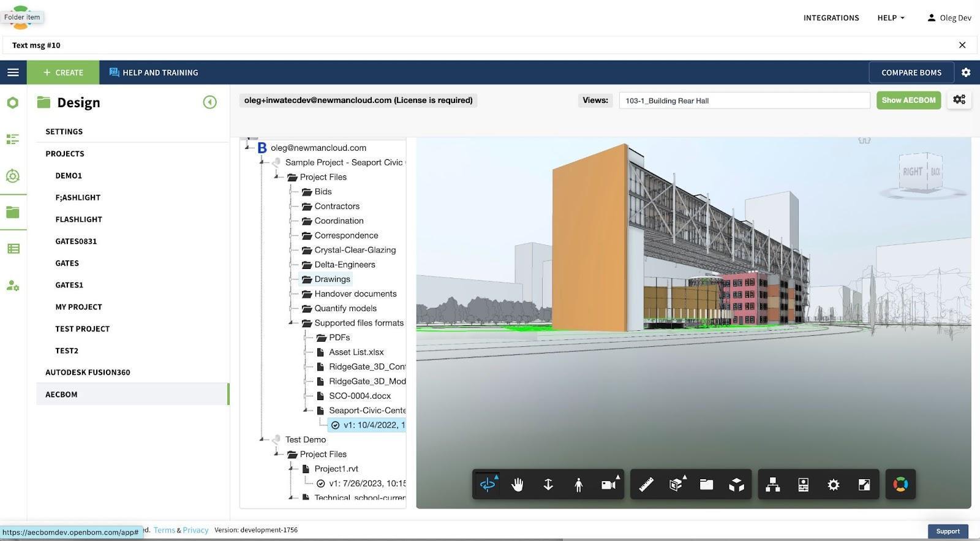Viewport: 980px width, 541px height.
Task: Select version v1: 10/4/2022 row
Action: [367, 425]
